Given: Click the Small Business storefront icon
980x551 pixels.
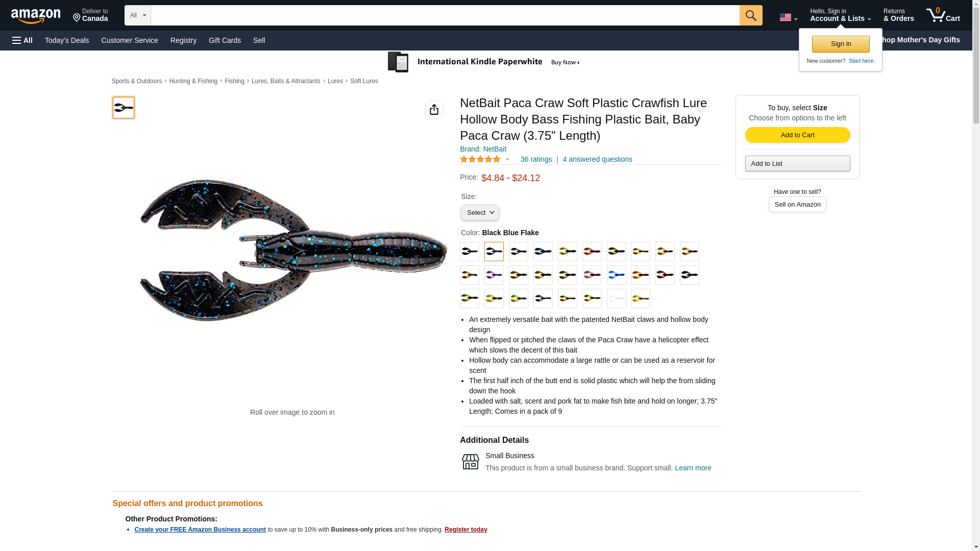Looking at the screenshot, I should (x=470, y=462).
